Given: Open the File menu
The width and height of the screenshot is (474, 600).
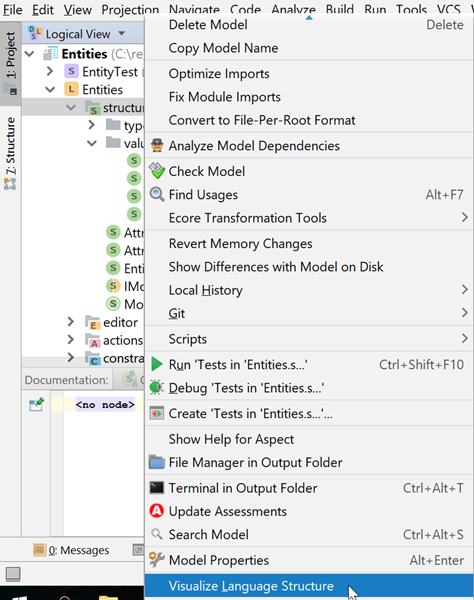Looking at the screenshot, I should click(13, 9).
